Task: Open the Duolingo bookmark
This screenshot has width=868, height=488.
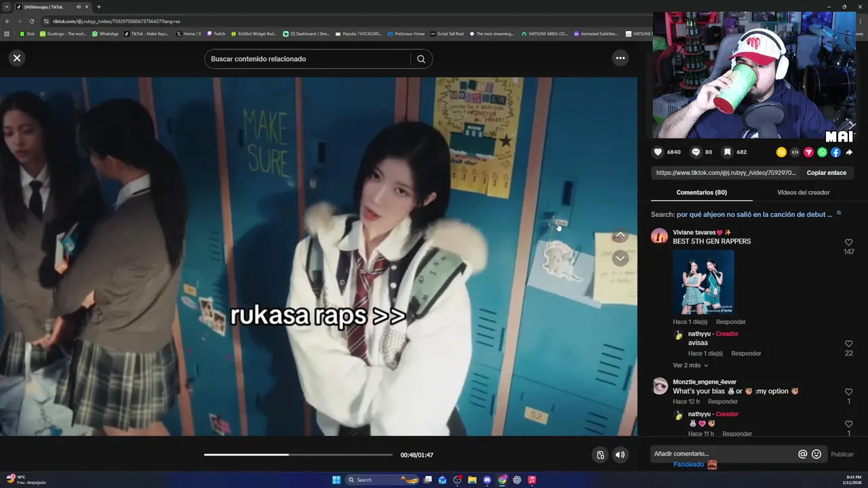Action: [x=63, y=33]
